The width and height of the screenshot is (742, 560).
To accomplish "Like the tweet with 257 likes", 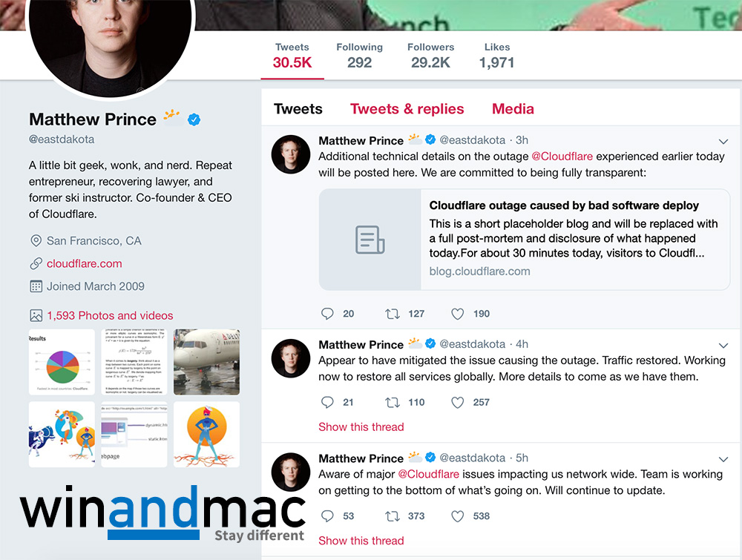I will 457,402.
